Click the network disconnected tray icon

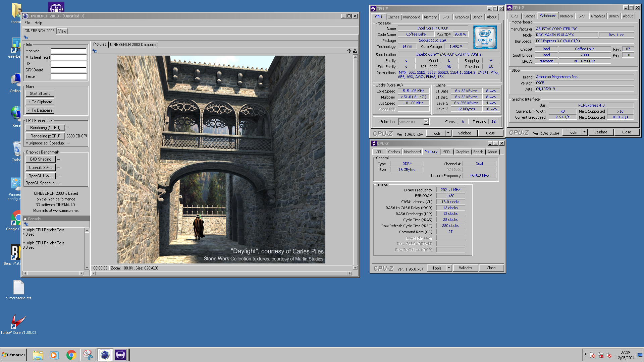601,355
